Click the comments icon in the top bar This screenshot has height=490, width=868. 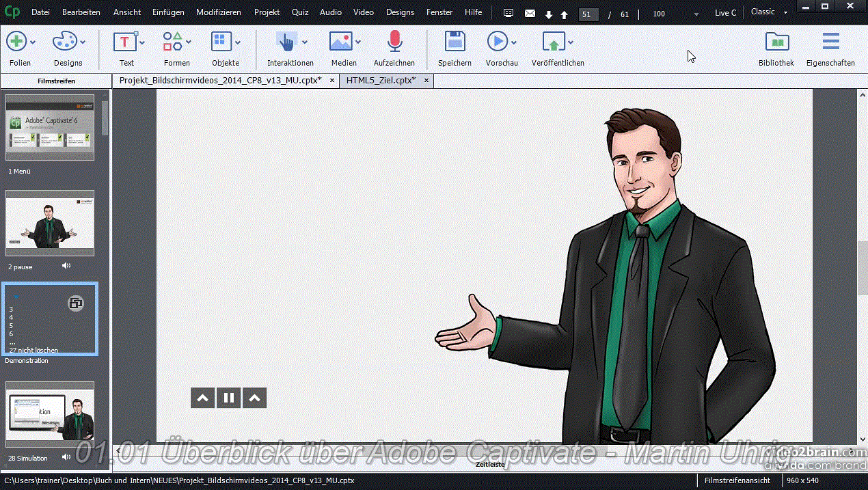(508, 13)
